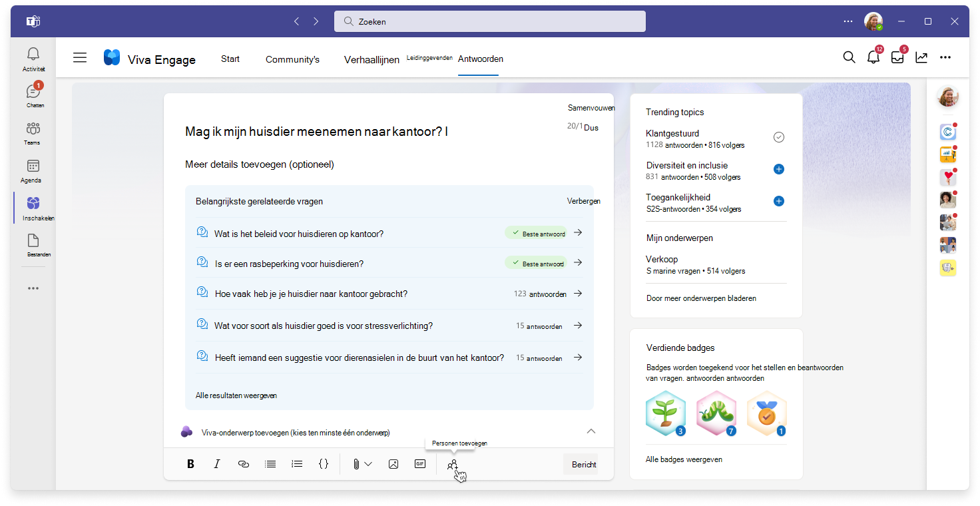The height and width of the screenshot is (506, 980).
Task: Open Activiteit in the Teams sidebar
Action: click(33, 59)
